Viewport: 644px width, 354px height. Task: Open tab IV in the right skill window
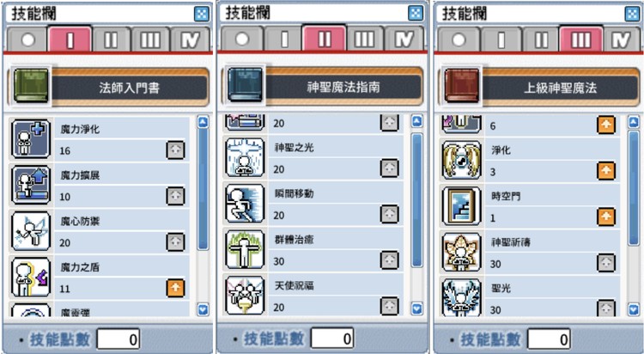[x=621, y=40]
